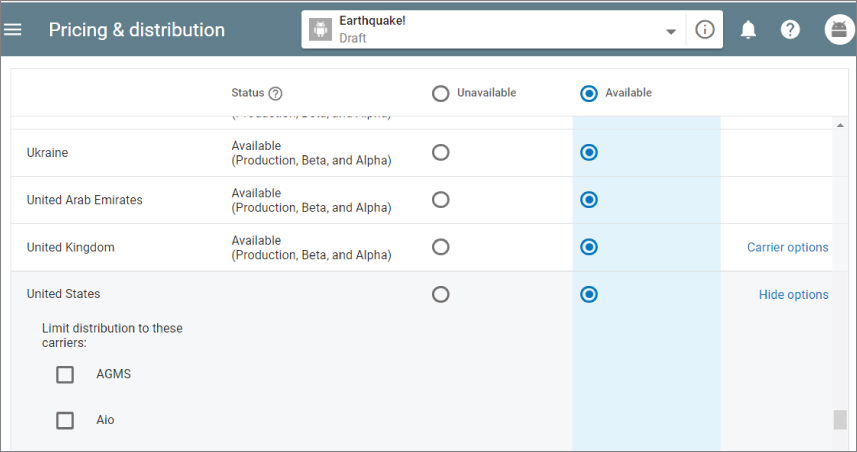Image resolution: width=857 pixels, height=452 pixels.
Task: Click the scrollbar up arrow
Action: coord(840,124)
